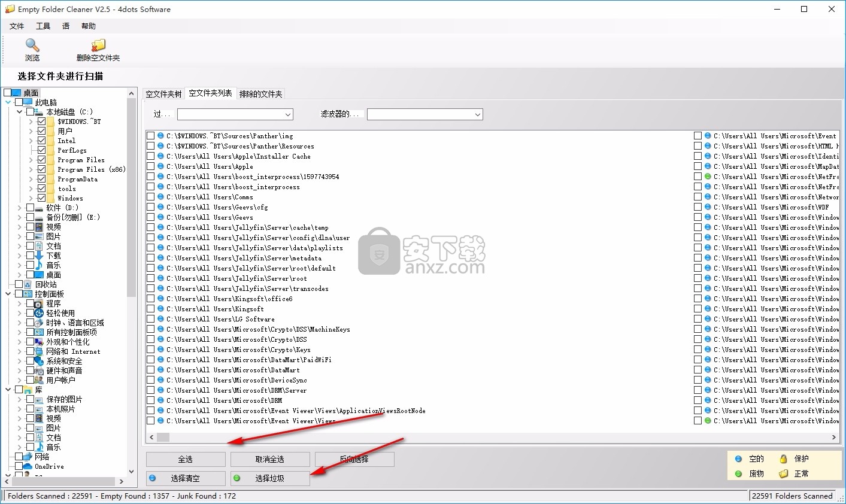
Task: Switch to the empty folder tree tab
Action: tap(163, 94)
